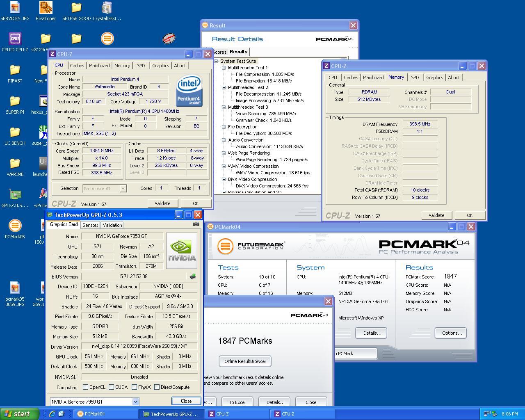This screenshot has height=420, width=525.
Task: Open Validation tab in GPU-Z
Action: click(112, 225)
